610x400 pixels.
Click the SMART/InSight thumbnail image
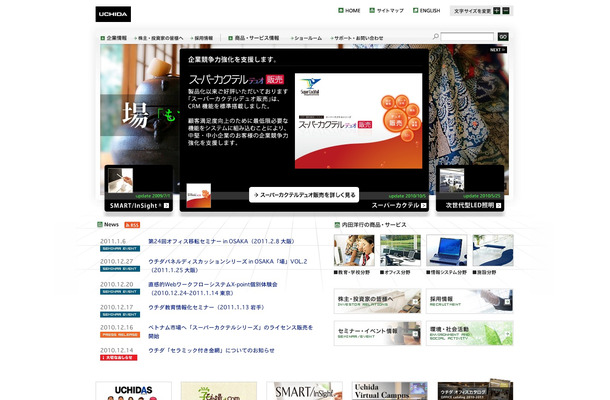tap(120, 180)
